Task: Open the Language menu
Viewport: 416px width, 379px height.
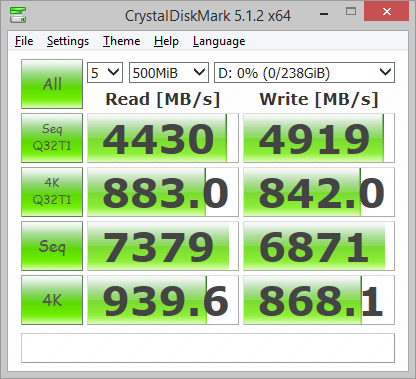Action: point(219,41)
